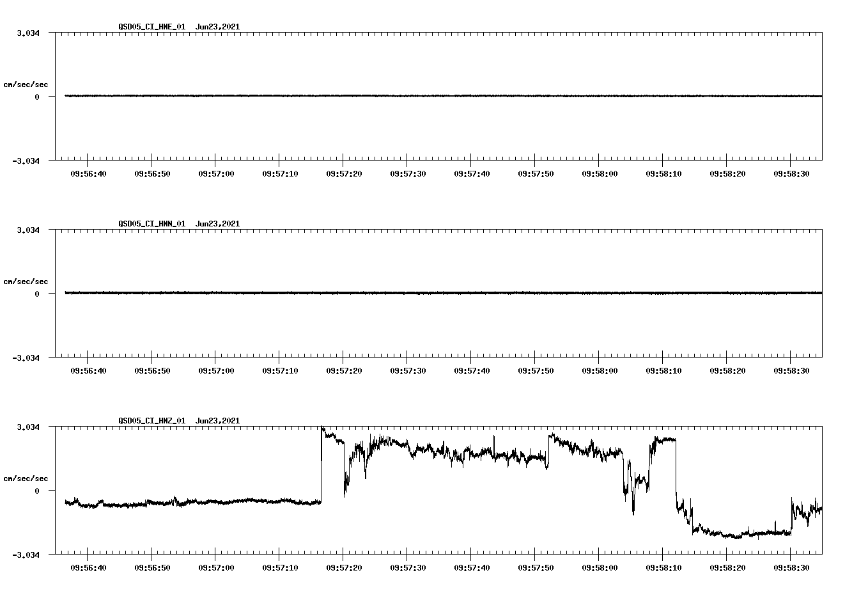The image size is (868, 591).
Task: Click the HNZ trace's sharp upward jump
Action: coord(321,465)
